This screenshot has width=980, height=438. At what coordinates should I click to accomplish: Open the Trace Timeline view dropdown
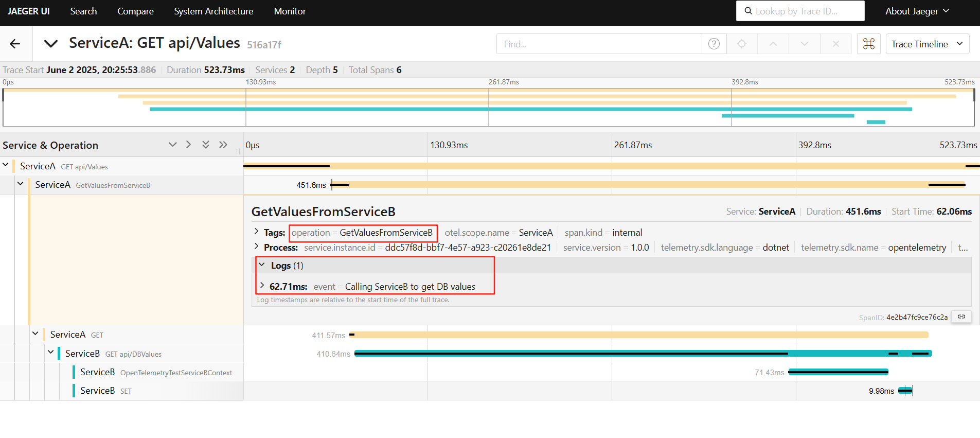point(928,44)
